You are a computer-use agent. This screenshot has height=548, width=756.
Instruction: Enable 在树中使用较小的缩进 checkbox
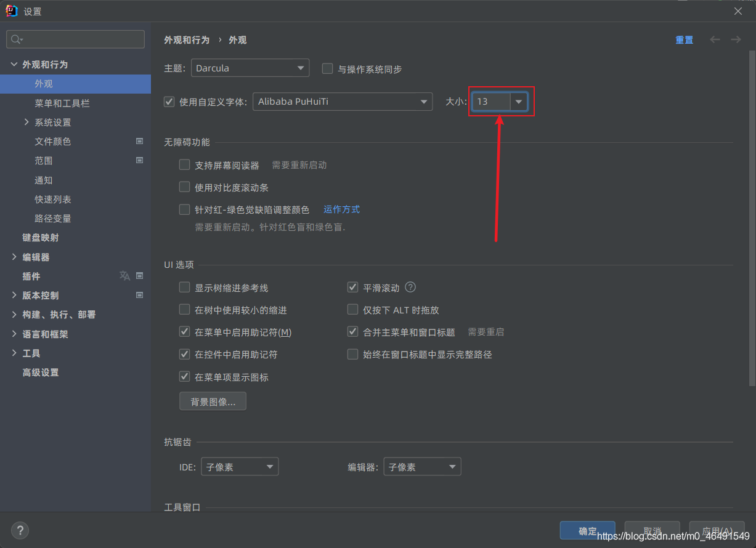coord(184,309)
